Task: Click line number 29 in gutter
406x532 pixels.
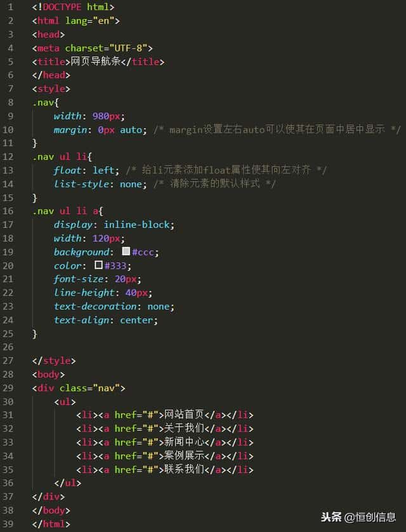Action: coord(8,388)
